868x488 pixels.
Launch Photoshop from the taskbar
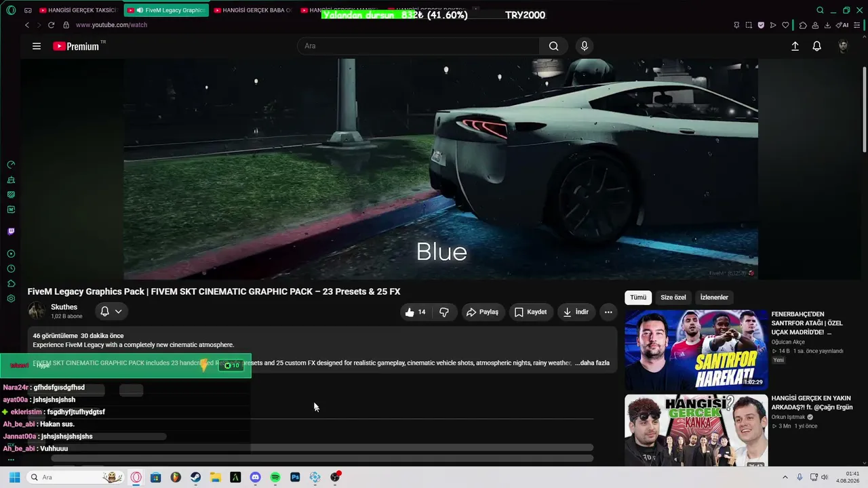(295, 477)
